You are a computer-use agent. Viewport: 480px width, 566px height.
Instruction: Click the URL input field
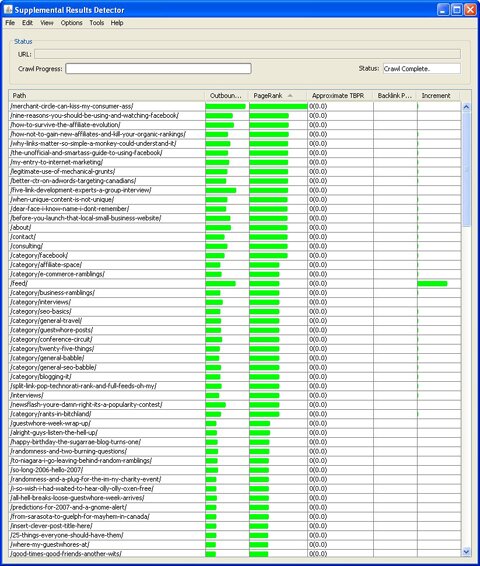pyautogui.click(x=247, y=54)
